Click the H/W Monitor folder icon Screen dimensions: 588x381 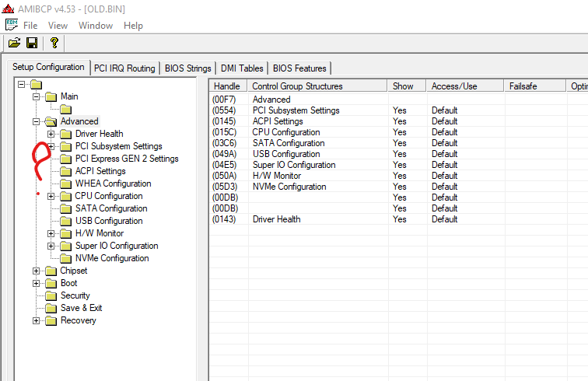65,233
